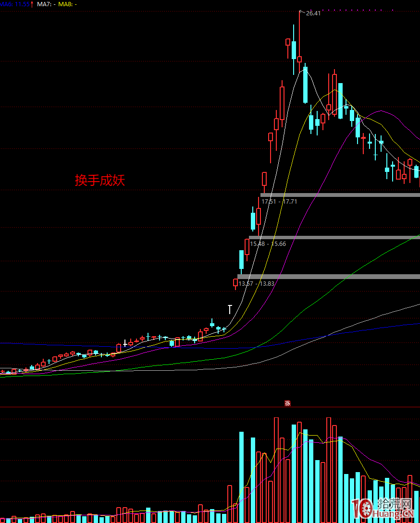Click the 13.57 - 13.83 gap label
The height and width of the screenshot is (523, 420).
tap(256, 283)
